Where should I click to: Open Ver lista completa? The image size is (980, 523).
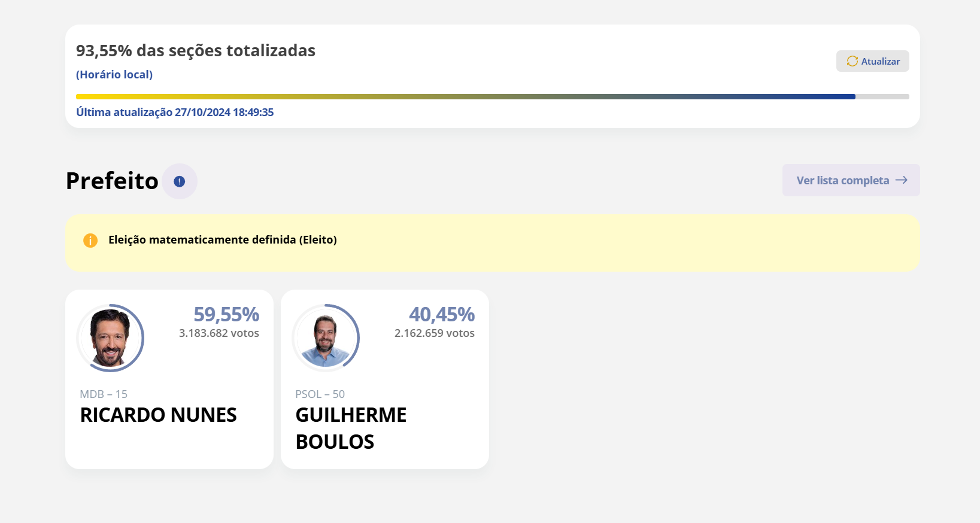pyautogui.click(x=850, y=180)
